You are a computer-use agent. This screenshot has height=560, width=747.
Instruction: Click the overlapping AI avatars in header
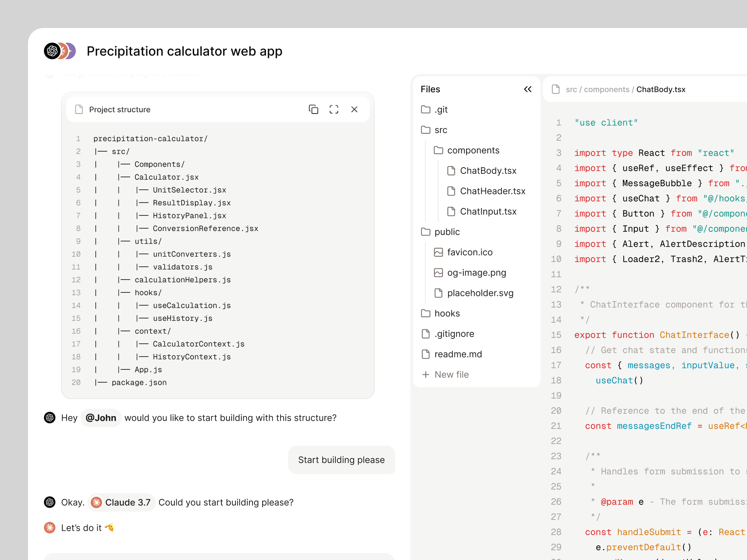coord(60,51)
